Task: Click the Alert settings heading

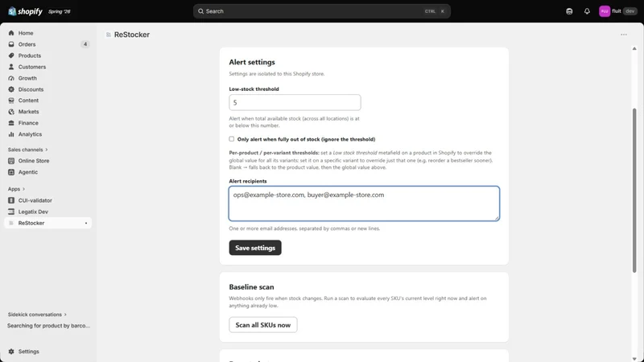Action: tap(252, 62)
